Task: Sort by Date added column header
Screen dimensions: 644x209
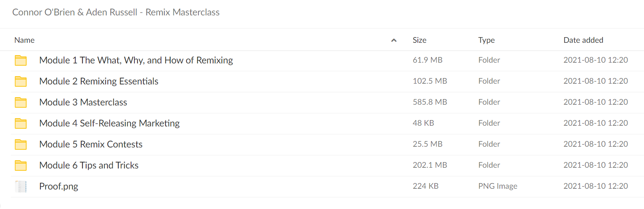Action: [x=583, y=40]
